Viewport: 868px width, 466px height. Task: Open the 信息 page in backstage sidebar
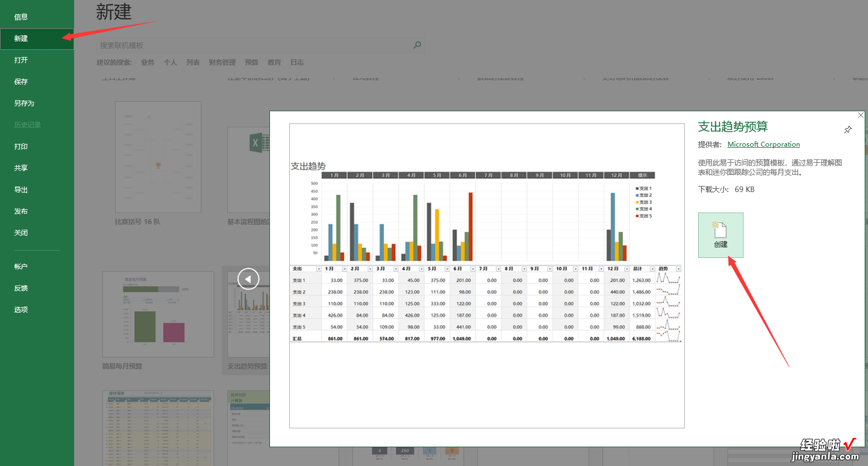pos(37,17)
